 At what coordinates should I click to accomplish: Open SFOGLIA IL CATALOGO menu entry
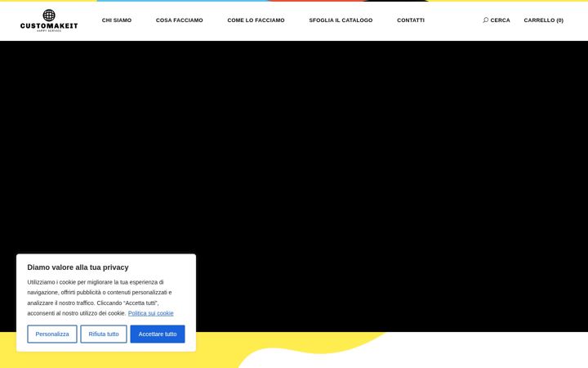pyautogui.click(x=341, y=20)
